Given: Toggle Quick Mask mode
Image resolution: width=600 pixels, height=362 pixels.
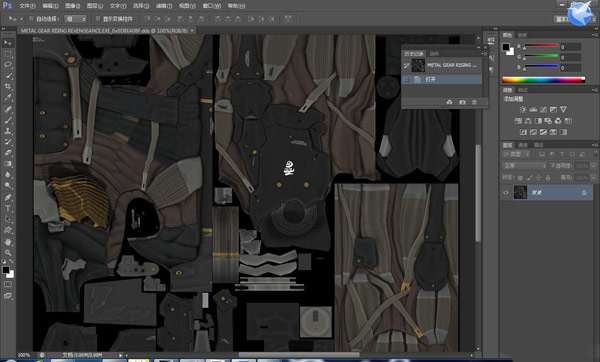Looking at the screenshot, I should [x=8, y=284].
